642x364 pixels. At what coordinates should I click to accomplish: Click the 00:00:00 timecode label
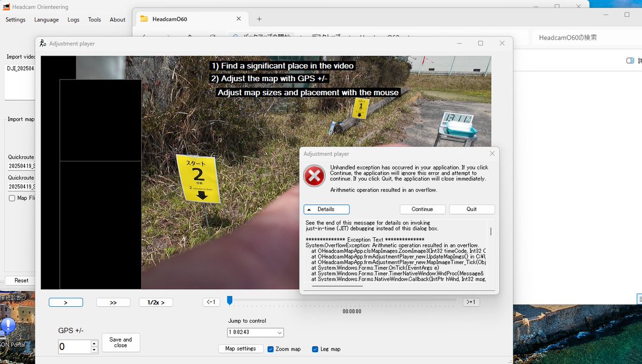pos(351,311)
